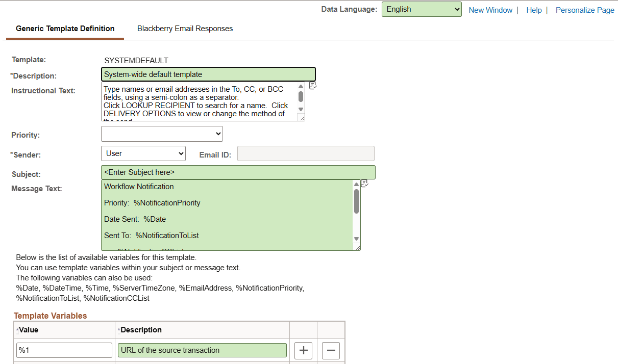Open a New Window
The image size is (618, 364).
pyautogui.click(x=490, y=10)
